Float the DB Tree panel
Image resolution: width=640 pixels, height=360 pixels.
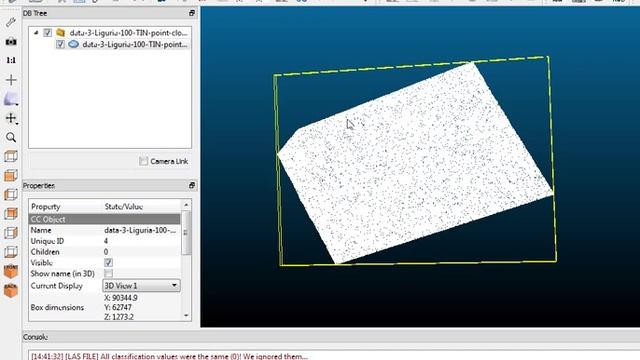[x=192, y=13]
